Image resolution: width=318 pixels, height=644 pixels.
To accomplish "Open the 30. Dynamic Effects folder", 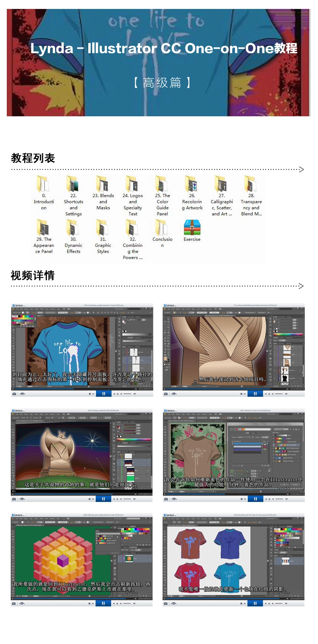I will 73,236.
